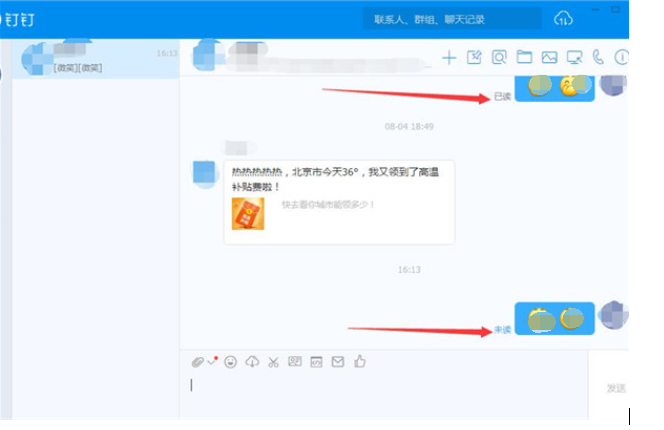Open the emoji picker smiley icon
This screenshot has width=664, height=430.
click(x=230, y=361)
